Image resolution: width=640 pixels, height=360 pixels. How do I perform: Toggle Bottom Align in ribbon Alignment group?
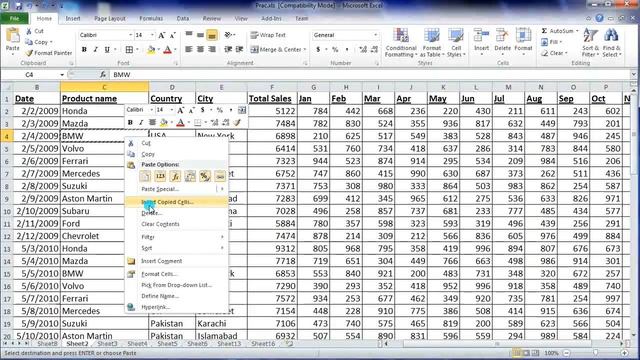(212, 36)
